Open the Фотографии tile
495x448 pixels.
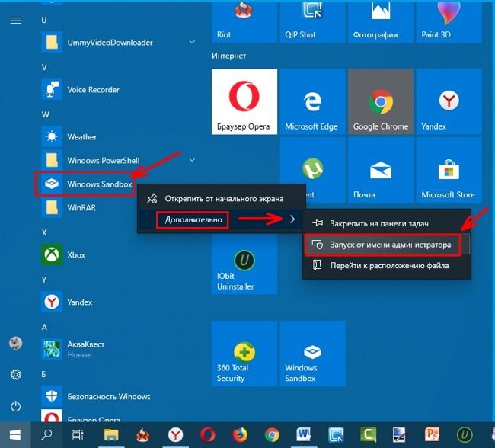coord(381,21)
